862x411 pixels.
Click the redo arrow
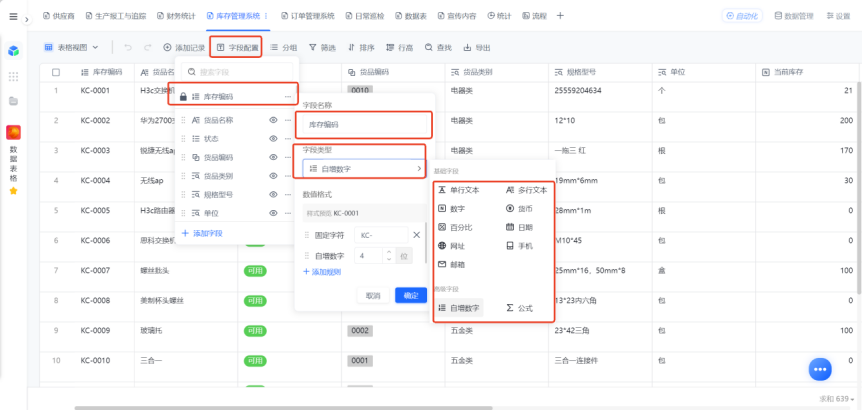tap(147, 48)
